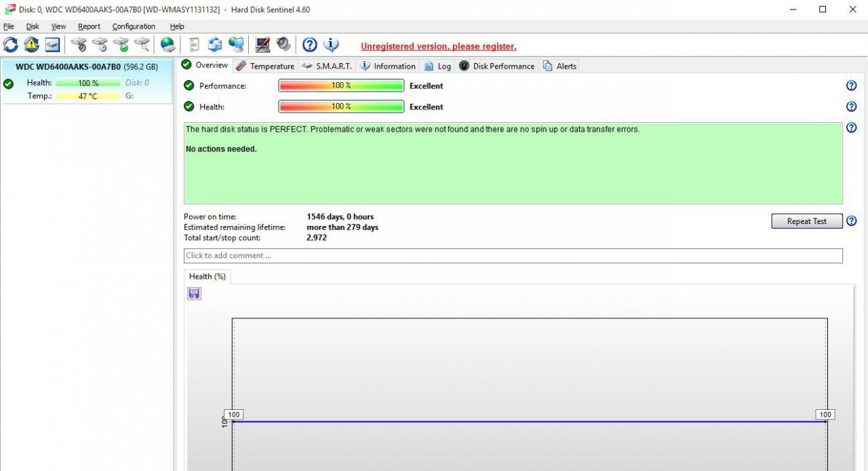Click the Health 100 % gradient bar in Overview
Viewport: 868px width, 471px height.
(341, 107)
